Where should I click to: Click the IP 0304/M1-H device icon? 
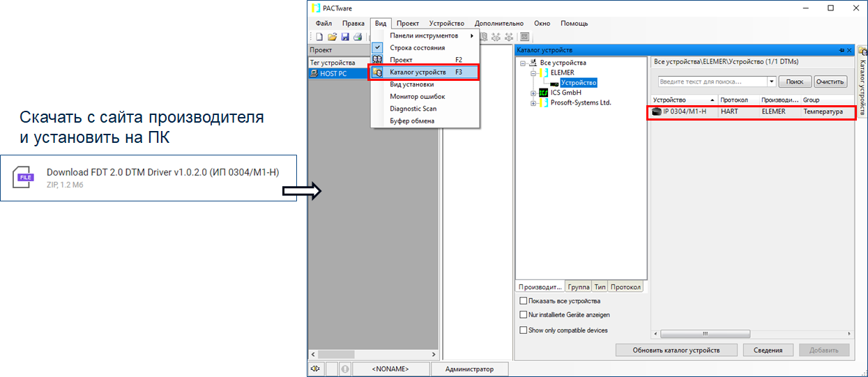click(656, 111)
